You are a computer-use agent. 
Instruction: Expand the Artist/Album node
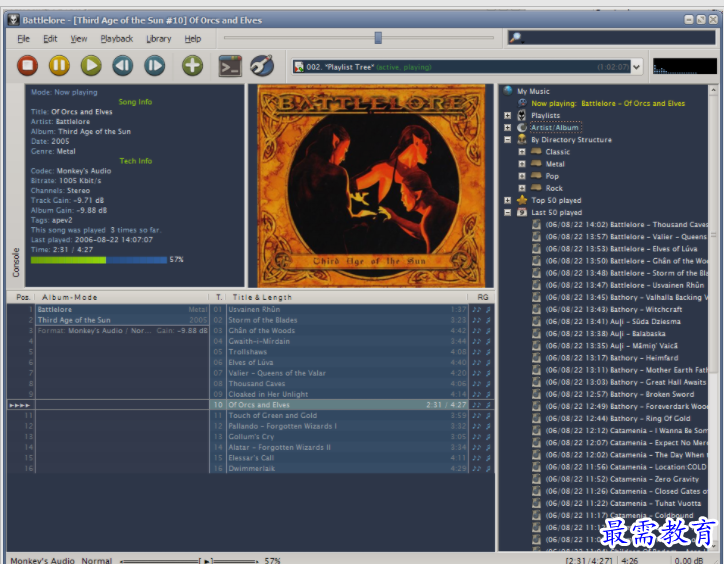507,127
